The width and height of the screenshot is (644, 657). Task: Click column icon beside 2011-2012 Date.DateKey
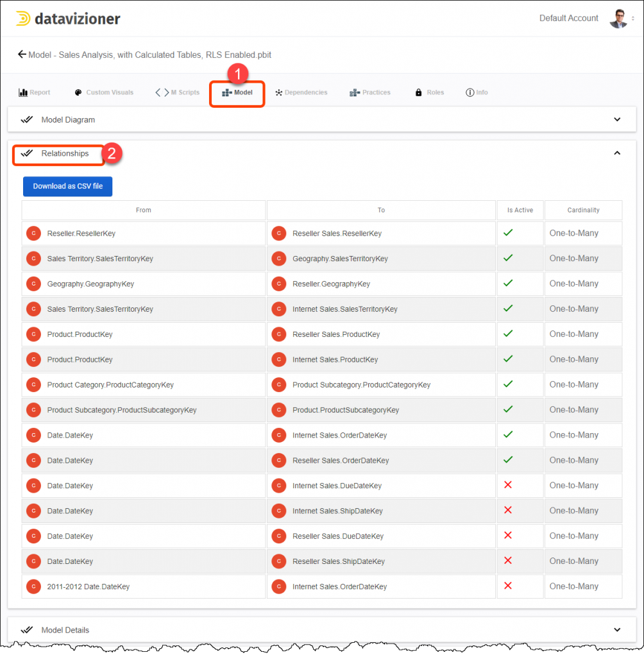point(33,586)
